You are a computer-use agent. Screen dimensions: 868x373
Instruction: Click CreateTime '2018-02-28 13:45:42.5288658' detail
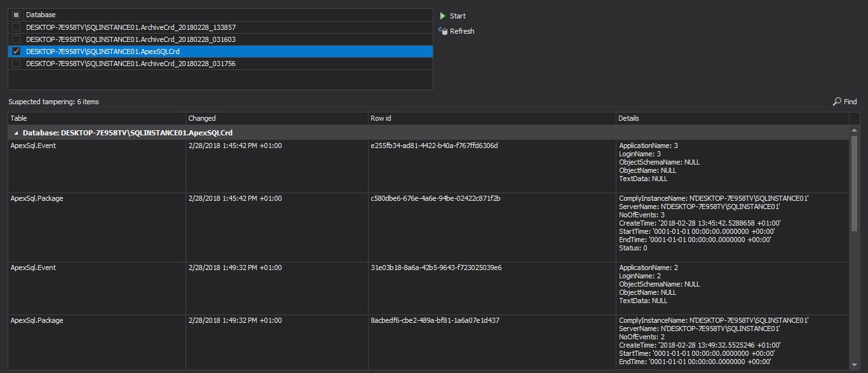click(x=700, y=223)
